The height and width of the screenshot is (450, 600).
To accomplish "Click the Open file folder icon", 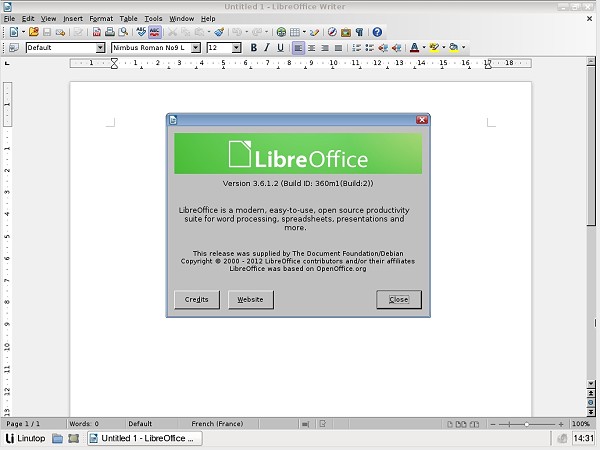I will (x=34, y=32).
